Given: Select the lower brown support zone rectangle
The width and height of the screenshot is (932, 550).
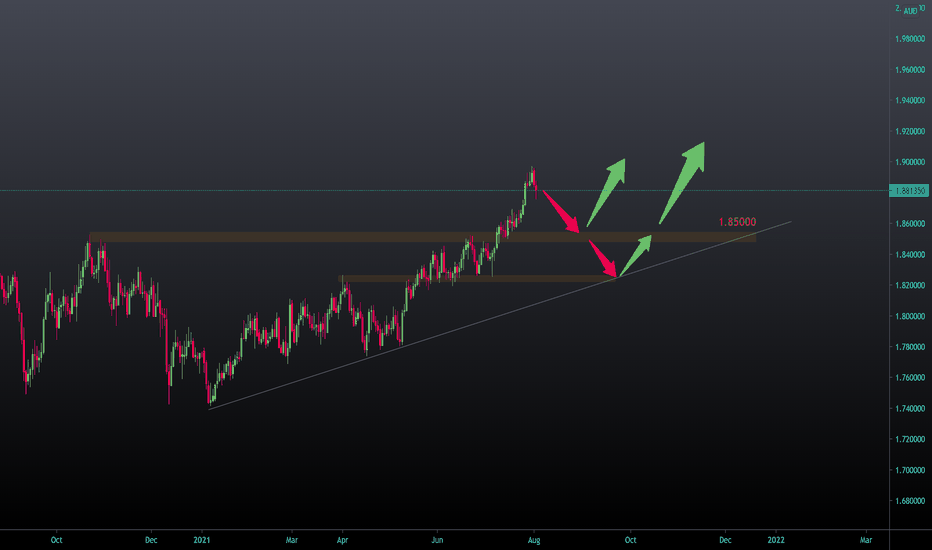Looking at the screenshot, I should (477, 278).
